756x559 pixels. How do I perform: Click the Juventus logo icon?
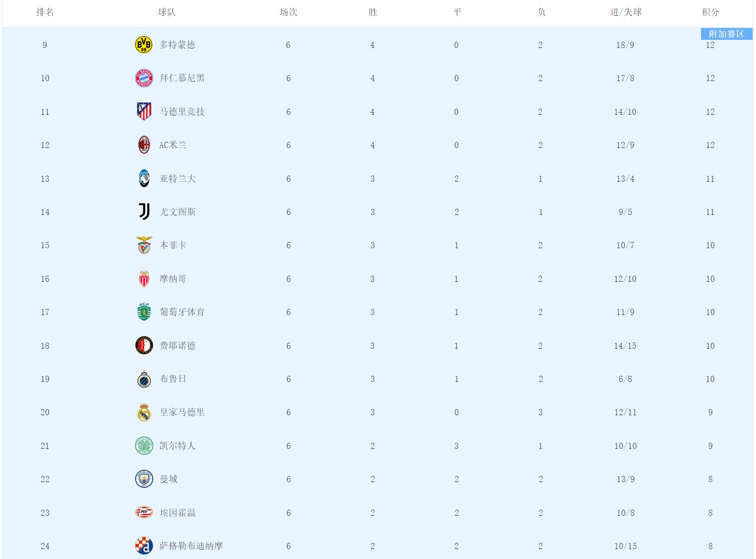pyautogui.click(x=144, y=212)
